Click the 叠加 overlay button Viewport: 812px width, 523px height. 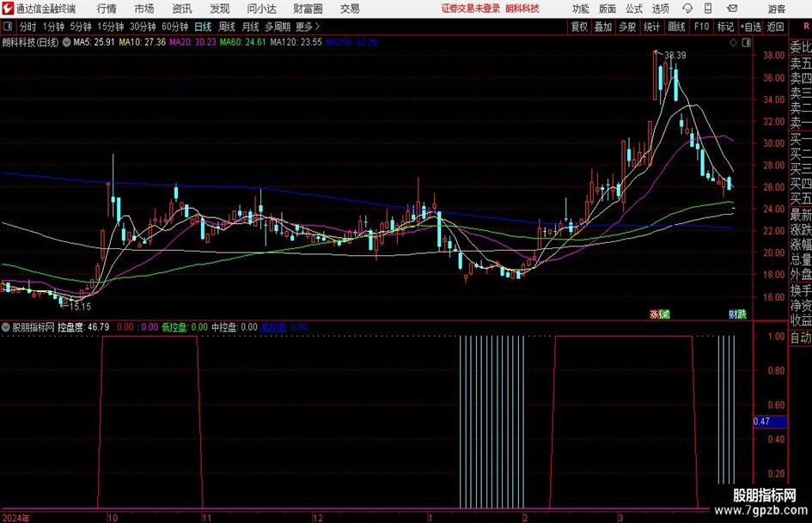point(603,27)
